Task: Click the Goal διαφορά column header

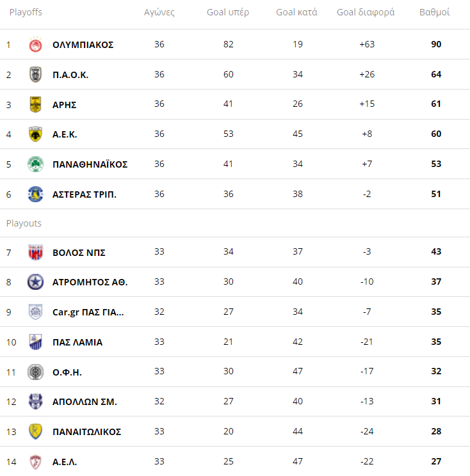Action: coord(366,13)
